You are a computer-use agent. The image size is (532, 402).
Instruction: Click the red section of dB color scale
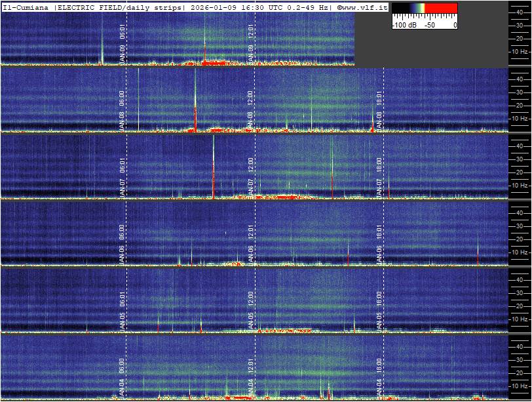pos(442,9)
